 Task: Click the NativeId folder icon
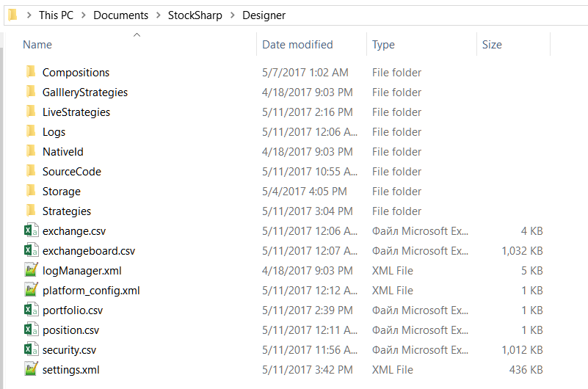[31, 151]
